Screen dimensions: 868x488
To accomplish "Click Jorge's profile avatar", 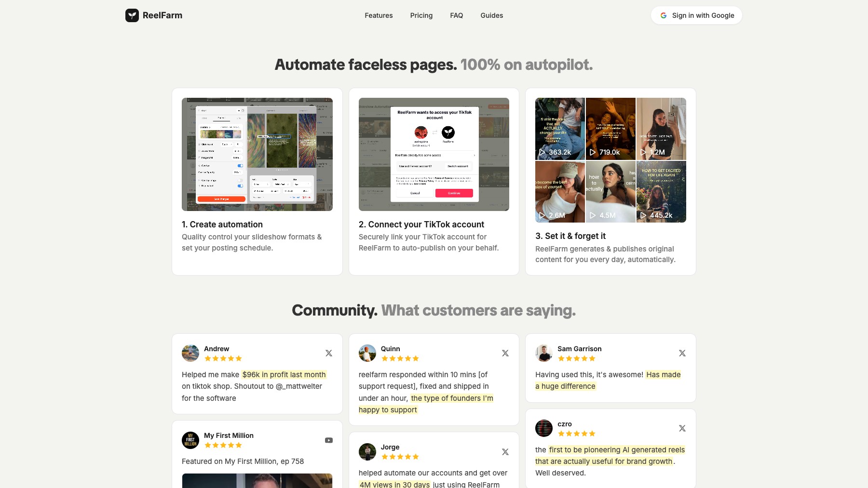I will coord(367,452).
